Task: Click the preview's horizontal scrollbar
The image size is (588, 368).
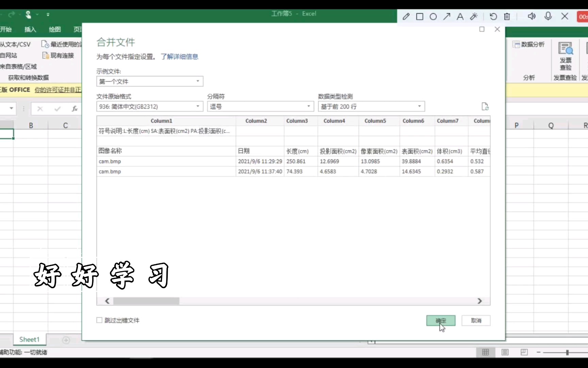Action: pyautogui.click(x=146, y=301)
